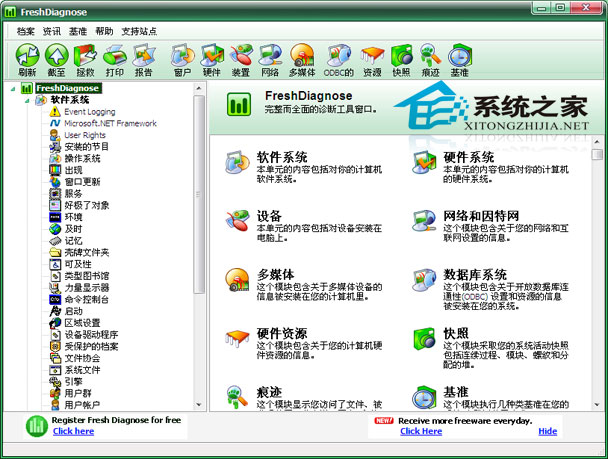
Task: Select Microsoft.NET Framework tree item
Action: click(x=111, y=123)
